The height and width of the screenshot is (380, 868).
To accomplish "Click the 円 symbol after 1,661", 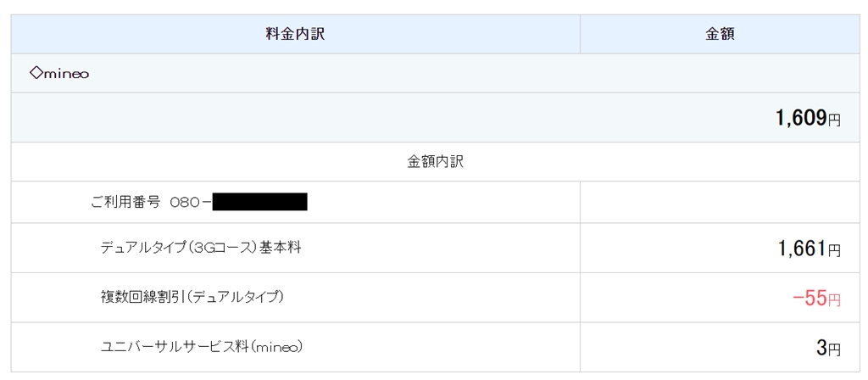I will click(x=834, y=251).
